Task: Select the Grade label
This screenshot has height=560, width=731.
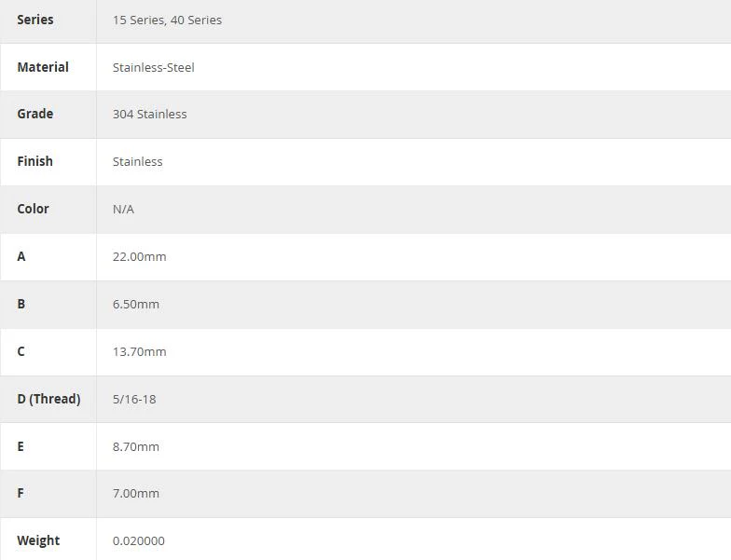Action: pos(35,114)
